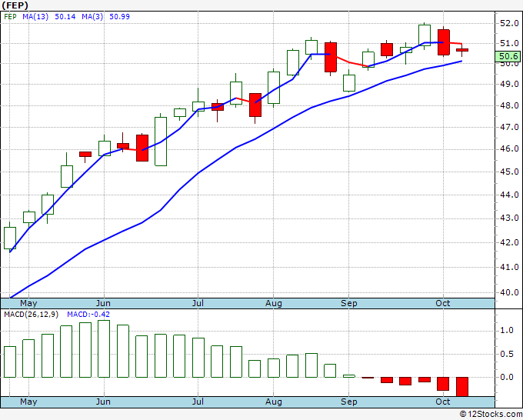523x420 pixels.
Task: Click the tallest green MACD histogram bar
Action: tap(104, 349)
